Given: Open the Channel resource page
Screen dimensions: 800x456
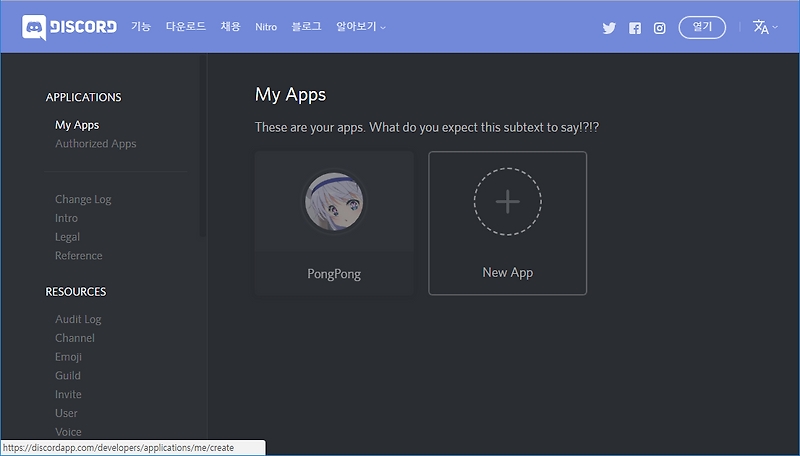Looking at the screenshot, I should tap(74, 338).
